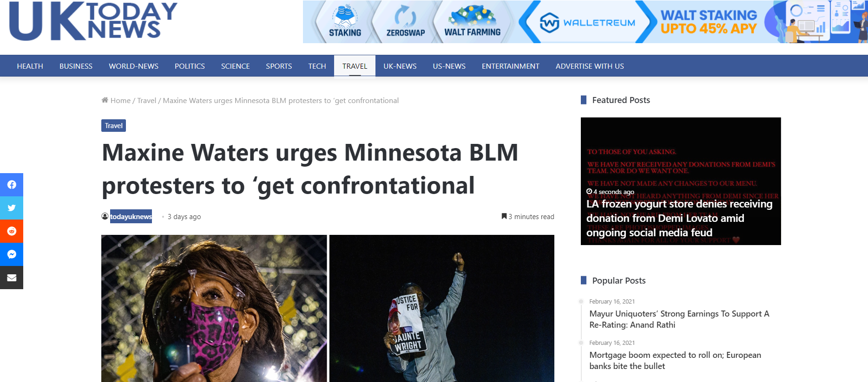Viewport: 868px width, 382px height.
Task: Open the Travel navigation tab
Action: click(355, 66)
